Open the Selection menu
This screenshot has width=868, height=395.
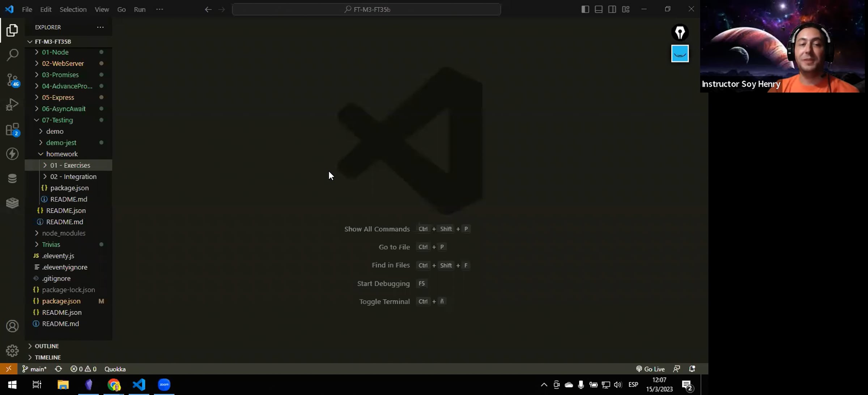pos(73,9)
